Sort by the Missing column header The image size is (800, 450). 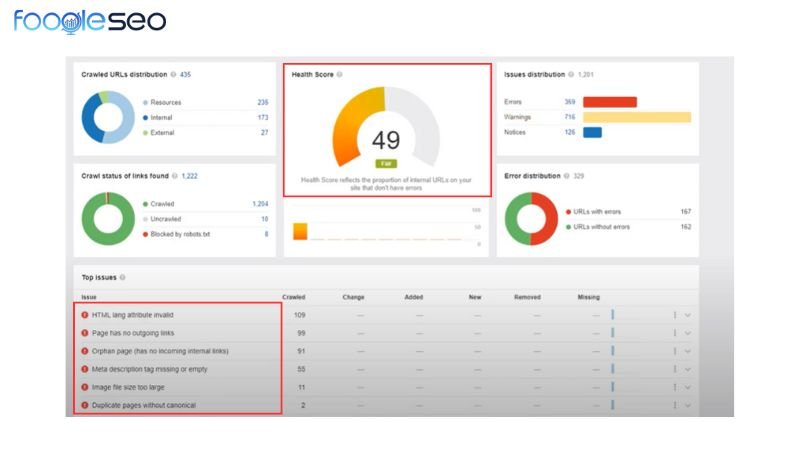[589, 297]
